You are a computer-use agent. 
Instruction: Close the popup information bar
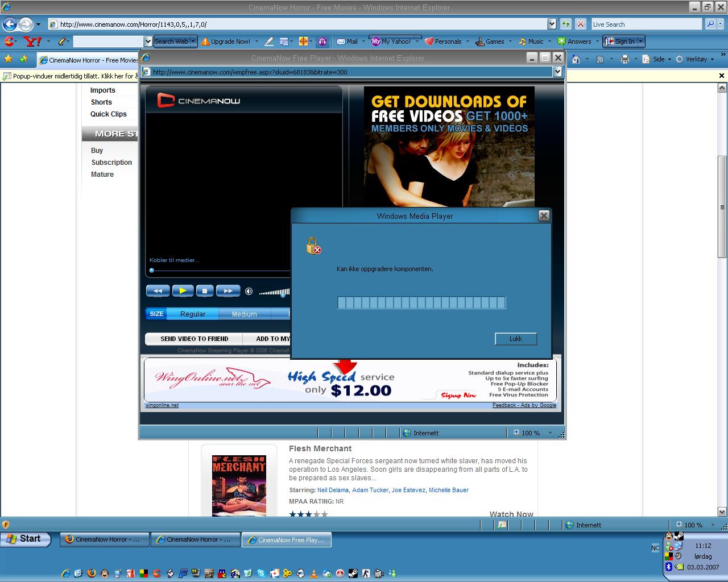click(x=722, y=76)
